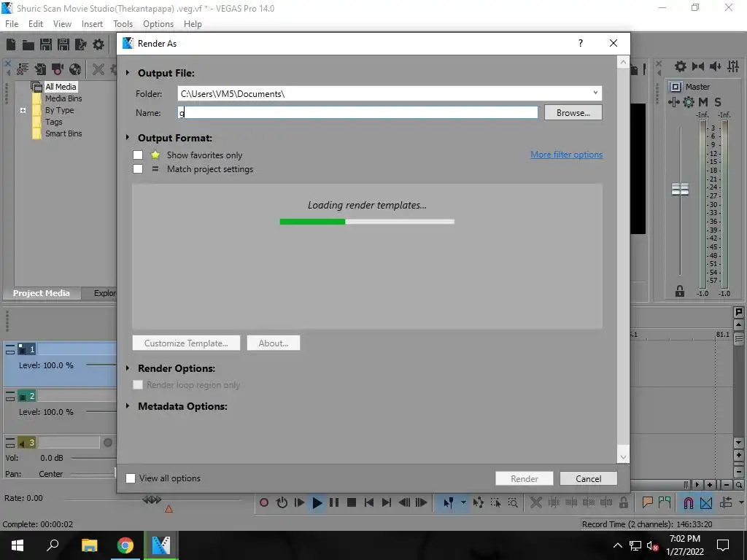Select the Zoom Edit Tool magnifier
This screenshot has width=747, height=560.
pos(513,502)
